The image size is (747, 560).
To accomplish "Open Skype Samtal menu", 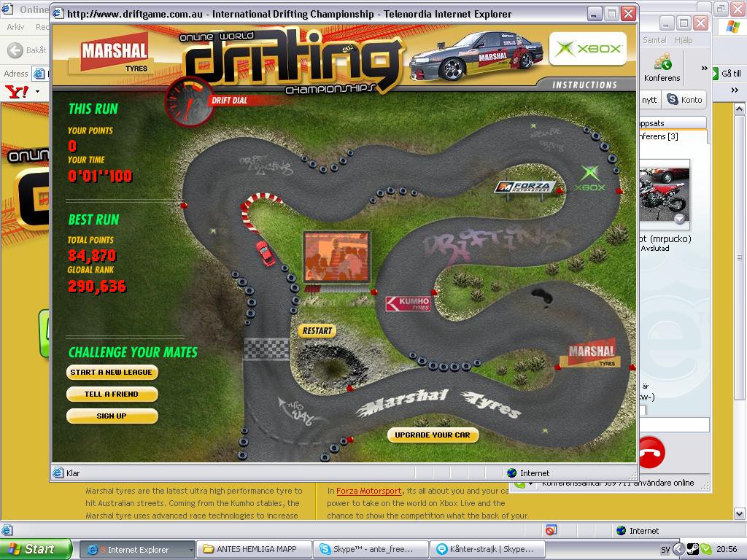I will click(x=654, y=41).
